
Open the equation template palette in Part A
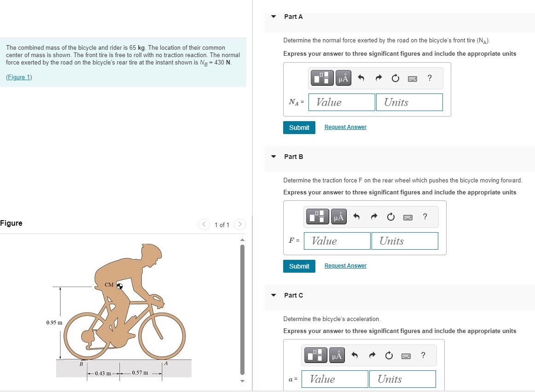tap(322, 78)
